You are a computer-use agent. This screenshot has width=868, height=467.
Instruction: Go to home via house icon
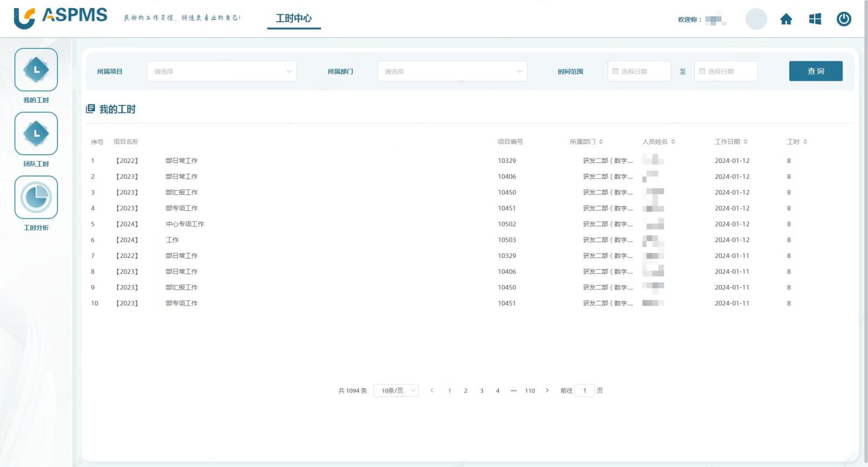786,20
